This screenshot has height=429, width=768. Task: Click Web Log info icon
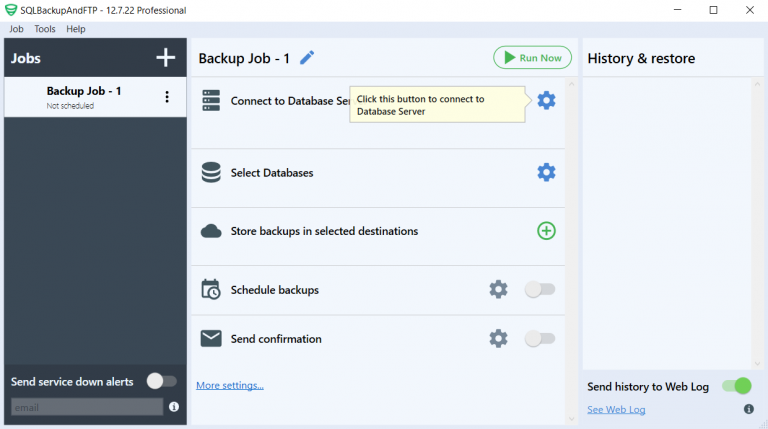748,409
